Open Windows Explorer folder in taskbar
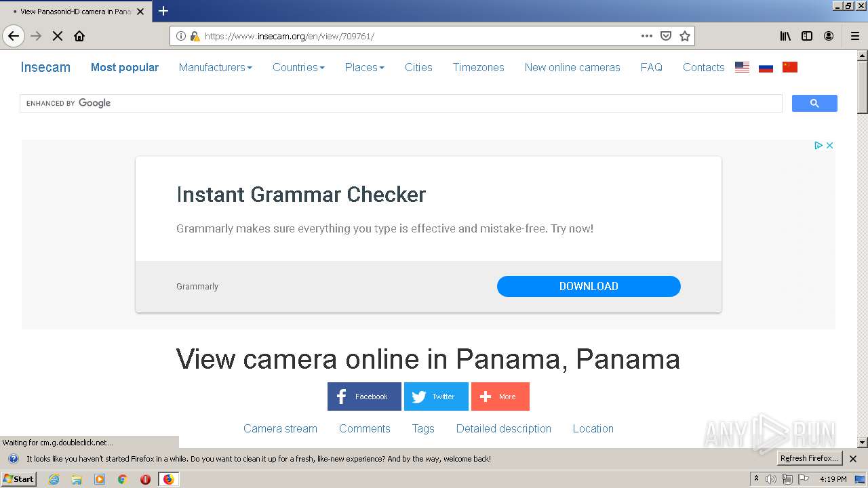 [77, 479]
